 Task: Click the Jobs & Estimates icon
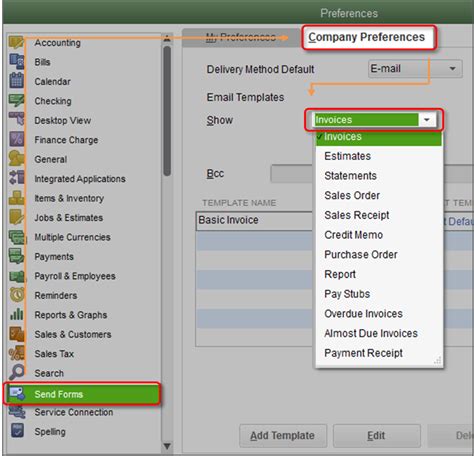(16, 217)
